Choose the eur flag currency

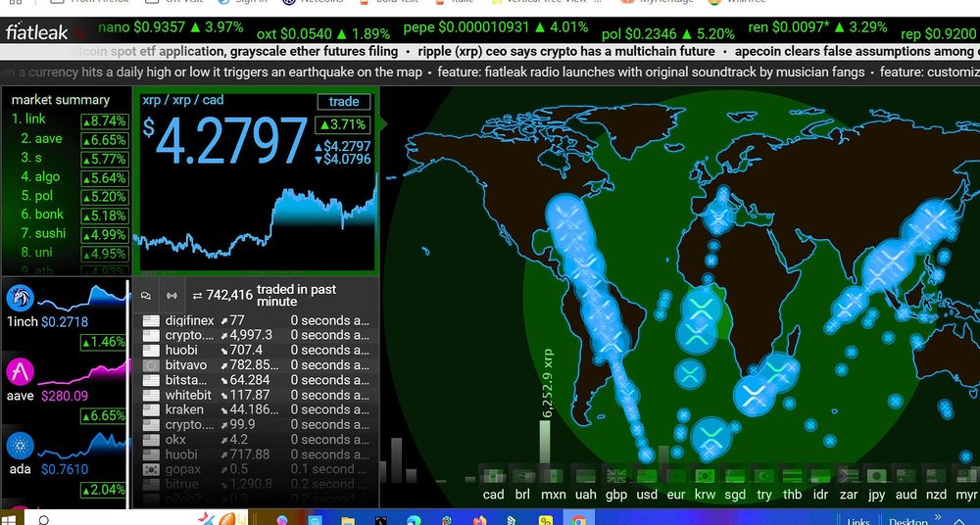click(676, 477)
